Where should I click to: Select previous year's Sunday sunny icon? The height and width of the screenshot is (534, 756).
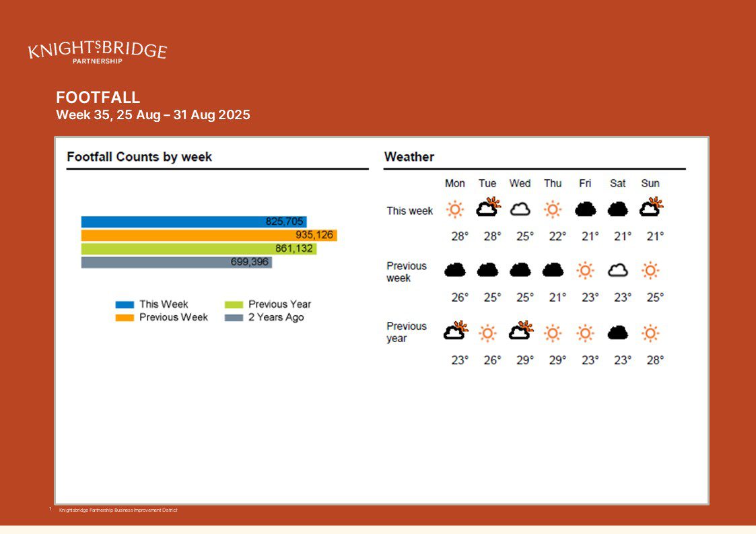(650, 333)
